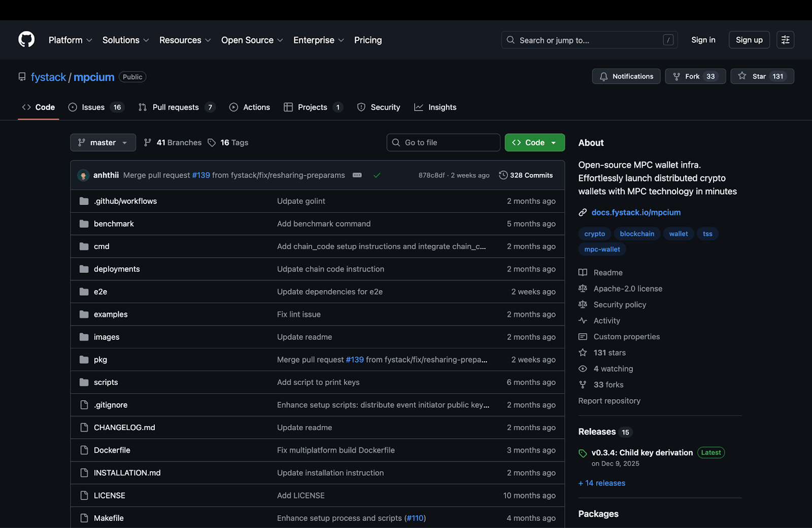Open pull request #139 link
This screenshot has width=812, height=528.
[201, 174]
